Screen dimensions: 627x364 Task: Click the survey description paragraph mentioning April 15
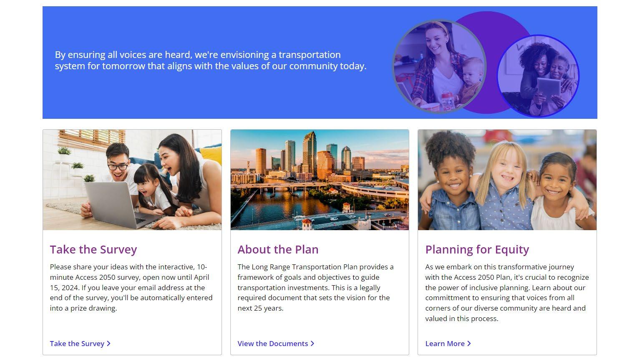pos(131,287)
